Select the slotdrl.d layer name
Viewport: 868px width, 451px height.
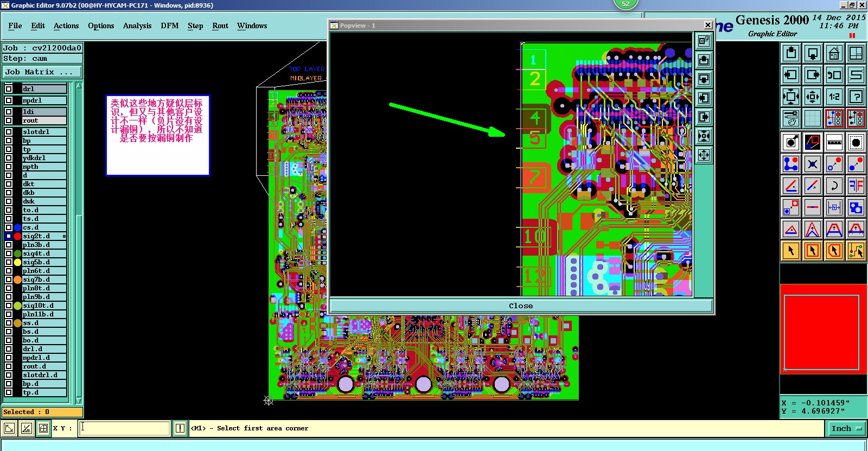[44, 375]
